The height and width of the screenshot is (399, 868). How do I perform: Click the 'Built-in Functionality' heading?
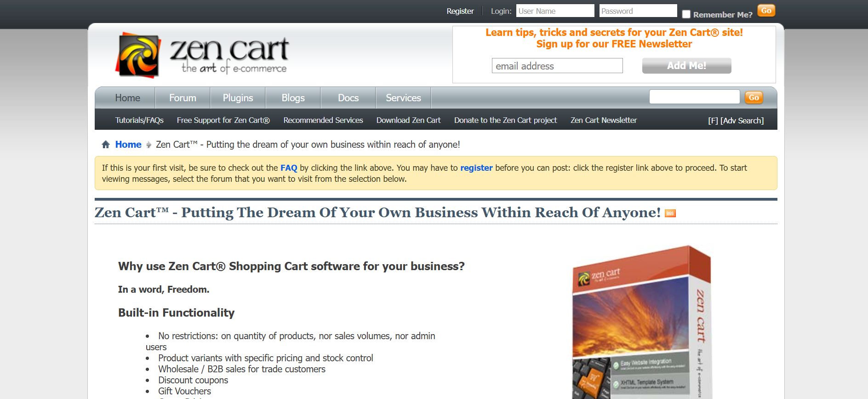point(176,313)
